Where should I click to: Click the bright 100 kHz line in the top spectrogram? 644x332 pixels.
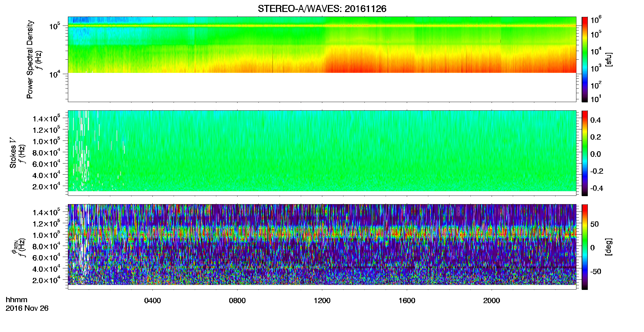[x=322, y=26]
